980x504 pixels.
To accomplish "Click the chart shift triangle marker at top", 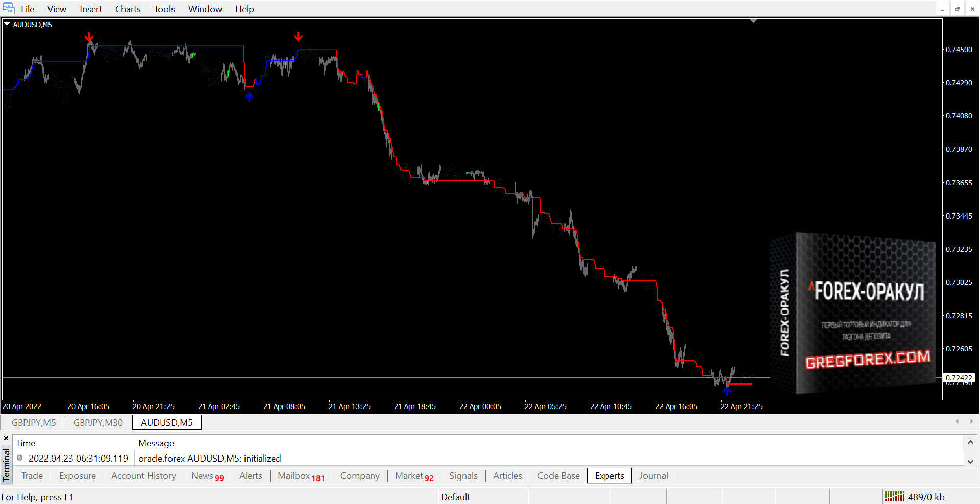I will click(x=753, y=21).
